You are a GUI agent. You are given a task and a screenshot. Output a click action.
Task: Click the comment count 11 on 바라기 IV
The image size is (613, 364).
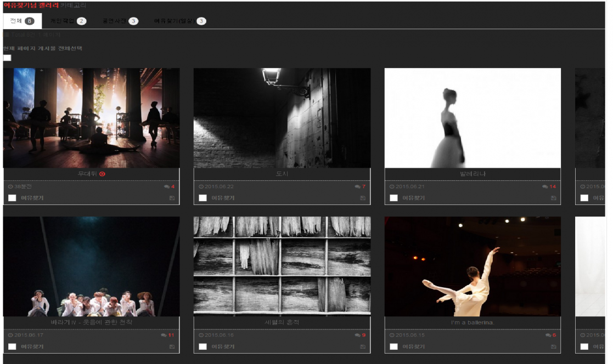(171, 335)
